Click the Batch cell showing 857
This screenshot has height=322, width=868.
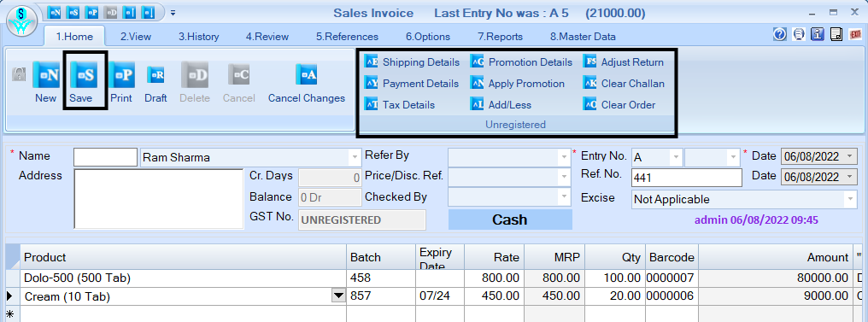coord(381,296)
